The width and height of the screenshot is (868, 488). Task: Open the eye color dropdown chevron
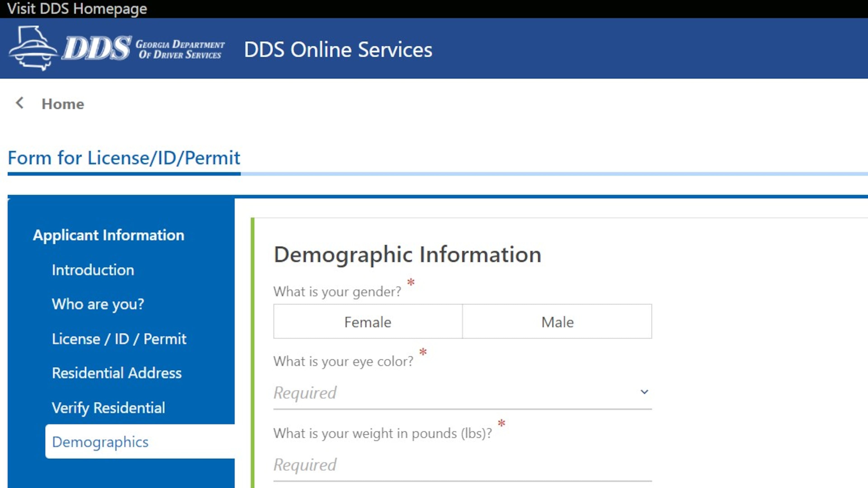tap(644, 392)
